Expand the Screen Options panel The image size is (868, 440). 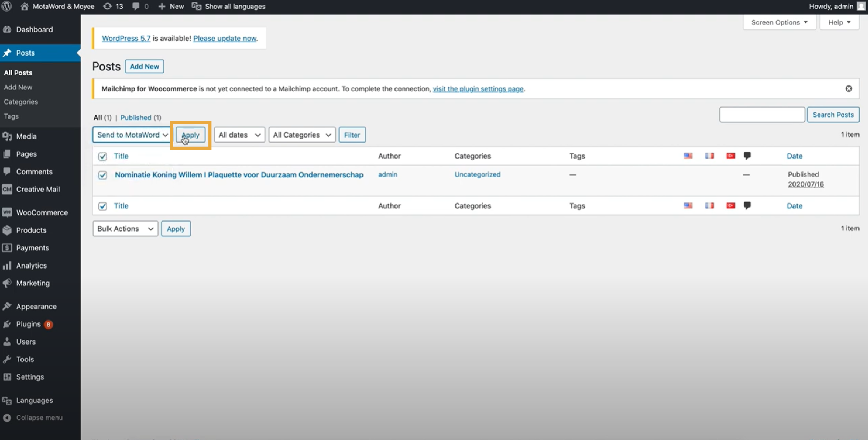click(x=779, y=22)
